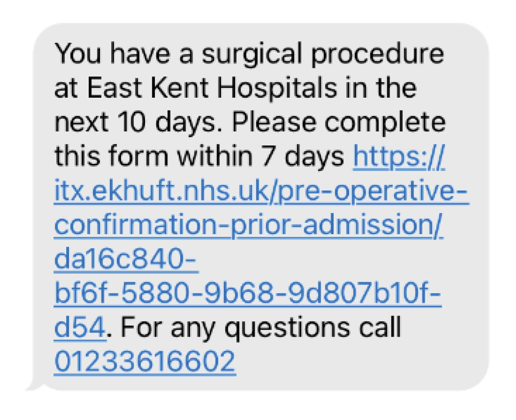The width and height of the screenshot is (516, 420).
Task: Open the confirmation-prior-admission/ link line
Action: (249, 226)
